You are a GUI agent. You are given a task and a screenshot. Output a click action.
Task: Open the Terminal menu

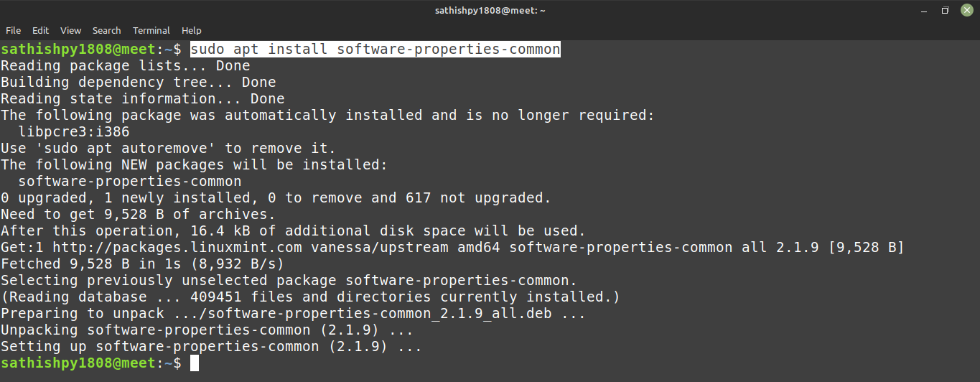151,30
